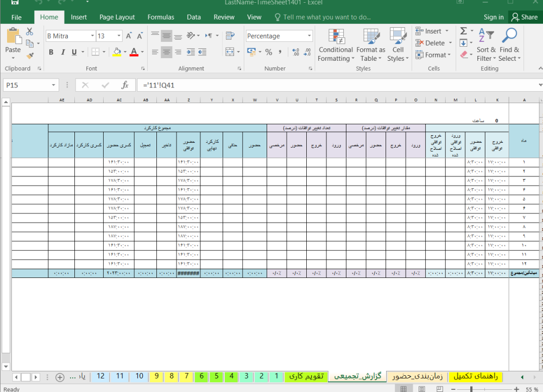
Task: Open the Page Layout ribbon tab
Action: click(x=117, y=17)
